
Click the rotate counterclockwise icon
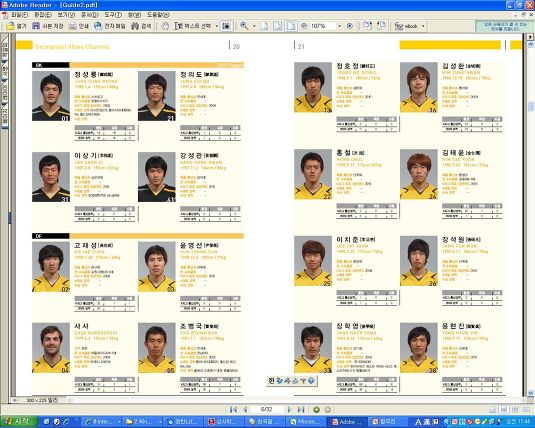tap(381, 26)
